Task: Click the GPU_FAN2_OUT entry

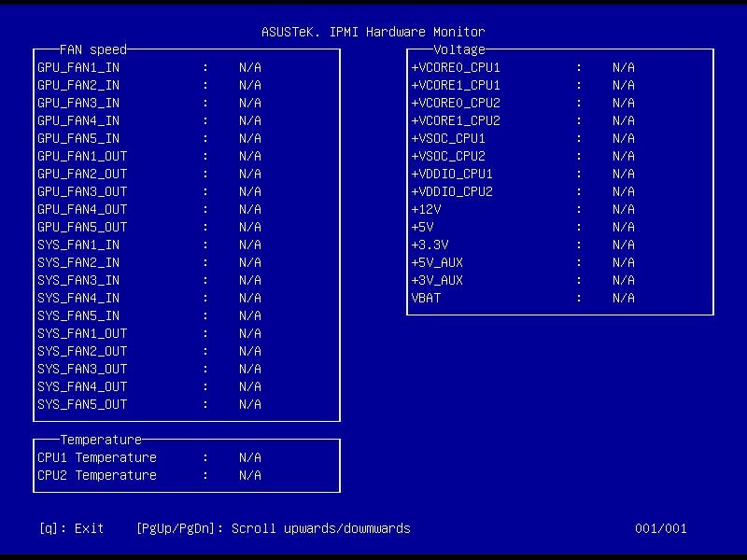Action: [82, 174]
